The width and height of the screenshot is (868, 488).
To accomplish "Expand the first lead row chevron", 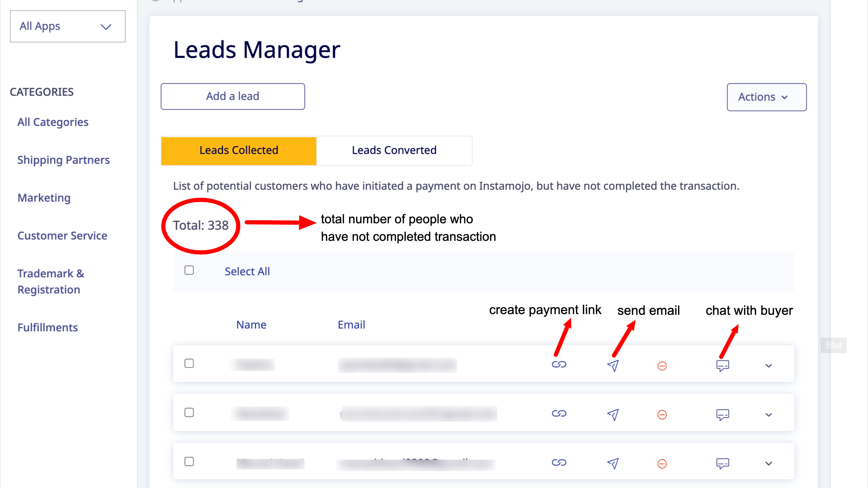I will (x=768, y=366).
